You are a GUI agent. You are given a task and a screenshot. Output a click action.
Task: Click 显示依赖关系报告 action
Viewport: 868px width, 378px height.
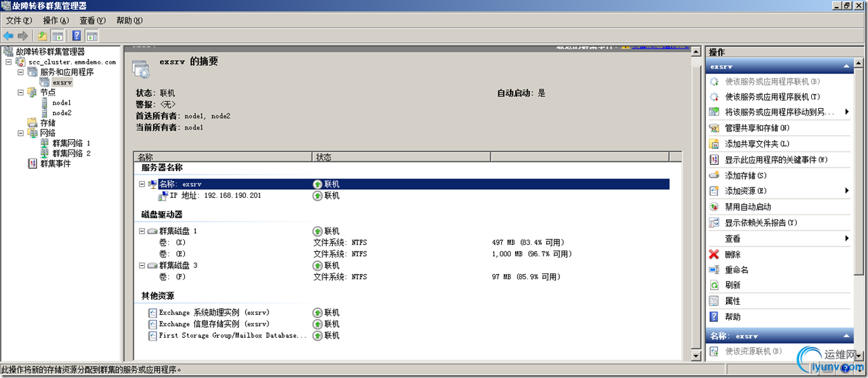tap(761, 223)
